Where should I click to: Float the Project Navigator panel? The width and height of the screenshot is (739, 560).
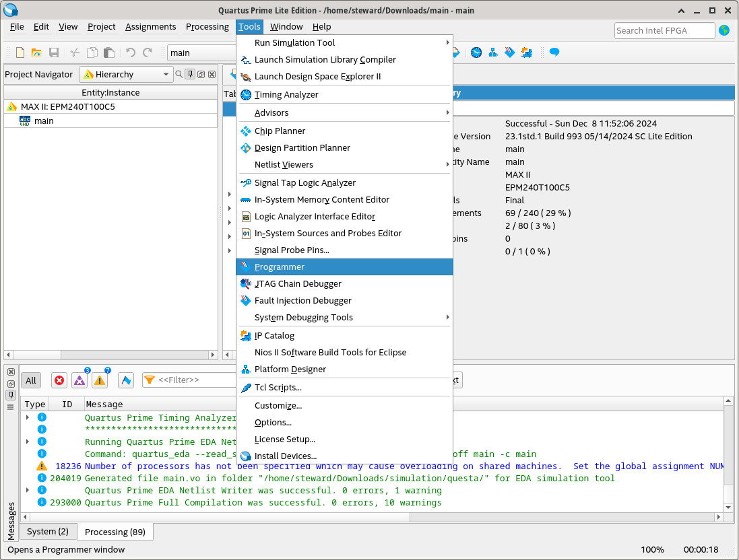[x=201, y=75]
